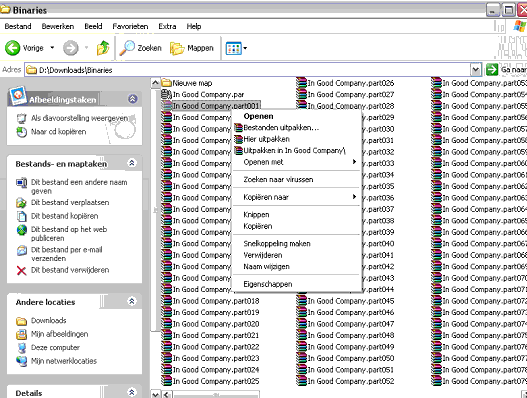The width and height of the screenshot is (527, 398).
Task: Click the grayed forward arrow icon
Action: click(x=71, y=48)
